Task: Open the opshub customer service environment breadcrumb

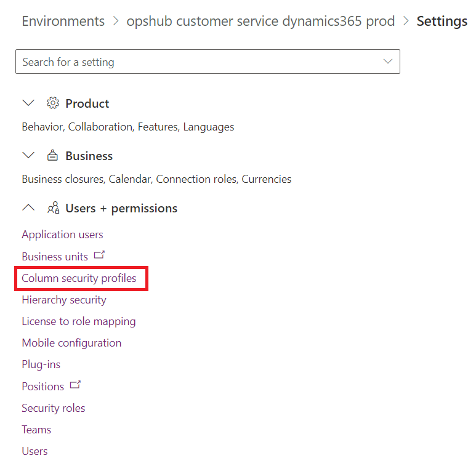Action: (x=260, y=21)
